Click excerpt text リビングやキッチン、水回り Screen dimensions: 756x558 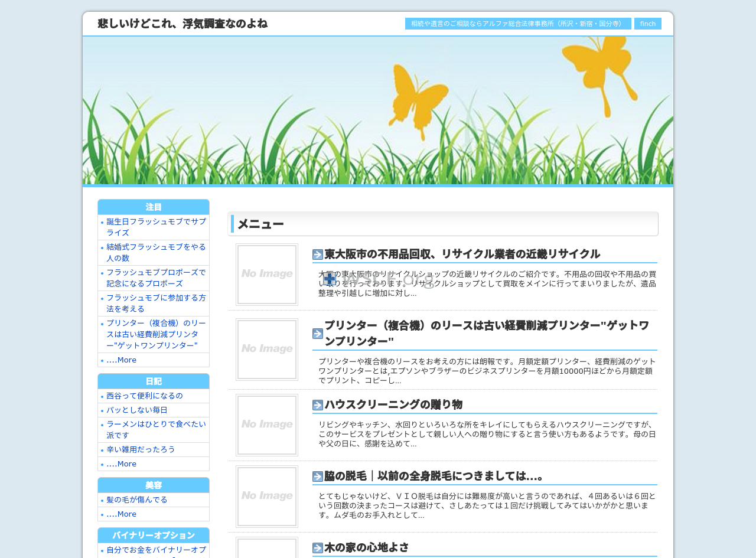[487, 434]
